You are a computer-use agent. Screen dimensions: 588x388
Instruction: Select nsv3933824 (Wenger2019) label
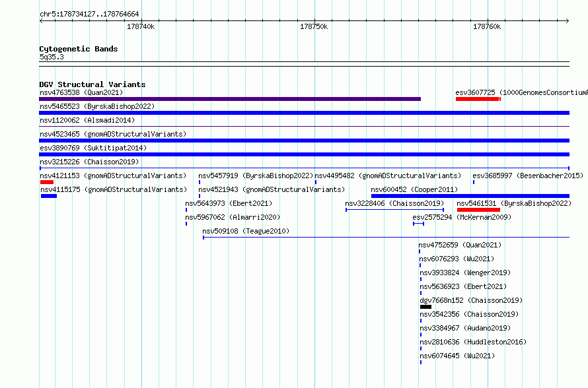465,273
